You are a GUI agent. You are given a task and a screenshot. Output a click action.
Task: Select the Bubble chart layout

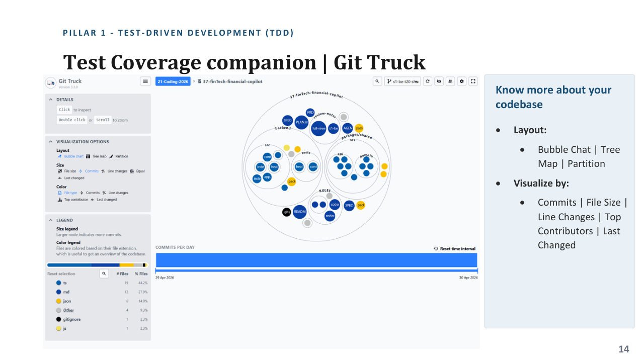[x=70, y=156]
